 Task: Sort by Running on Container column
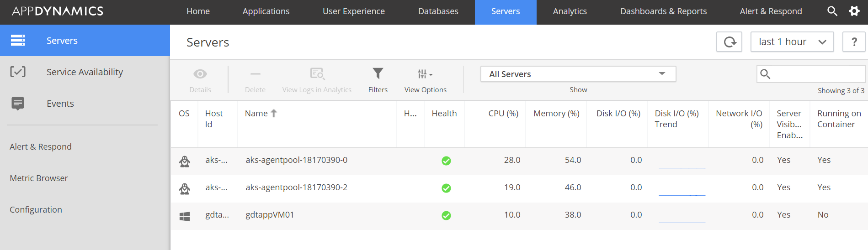[x=839, y=119]
